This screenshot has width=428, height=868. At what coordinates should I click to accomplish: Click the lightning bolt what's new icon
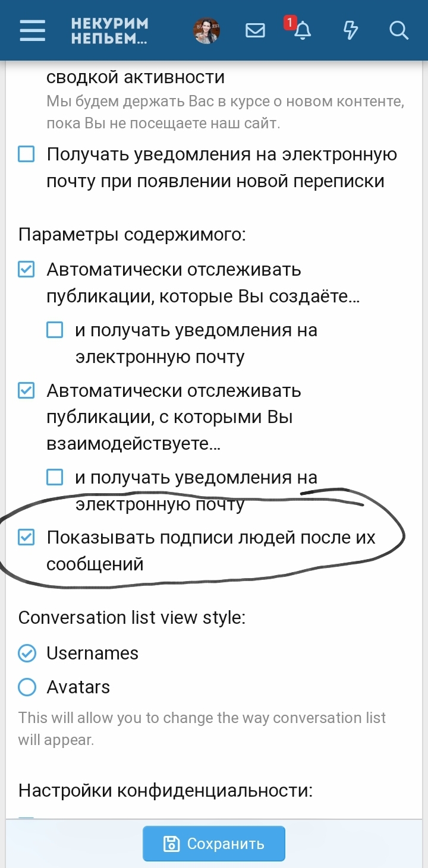point(351,30)
